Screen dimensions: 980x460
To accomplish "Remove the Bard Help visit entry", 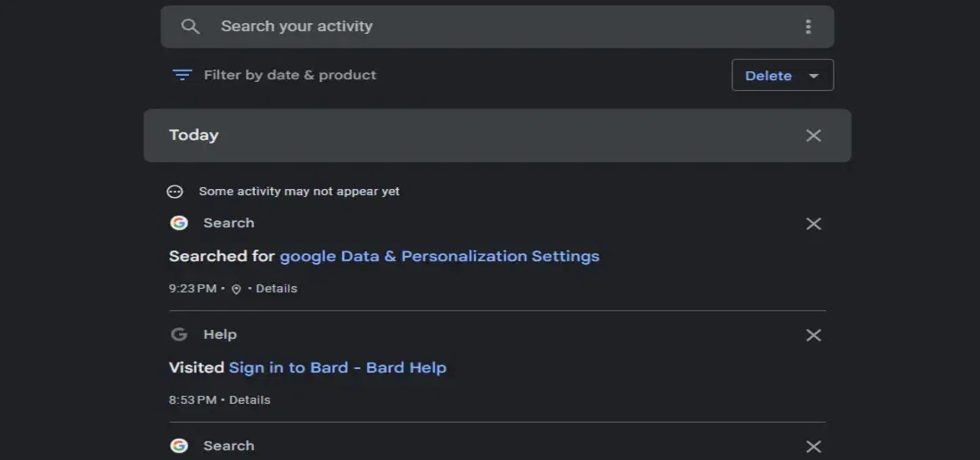I will point(813,335).
